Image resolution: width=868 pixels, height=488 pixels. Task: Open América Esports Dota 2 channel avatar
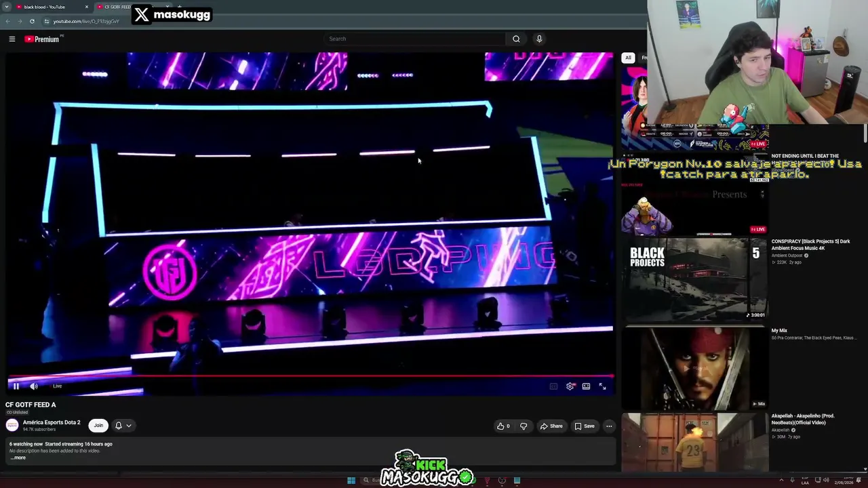click(x=12, y=425)
